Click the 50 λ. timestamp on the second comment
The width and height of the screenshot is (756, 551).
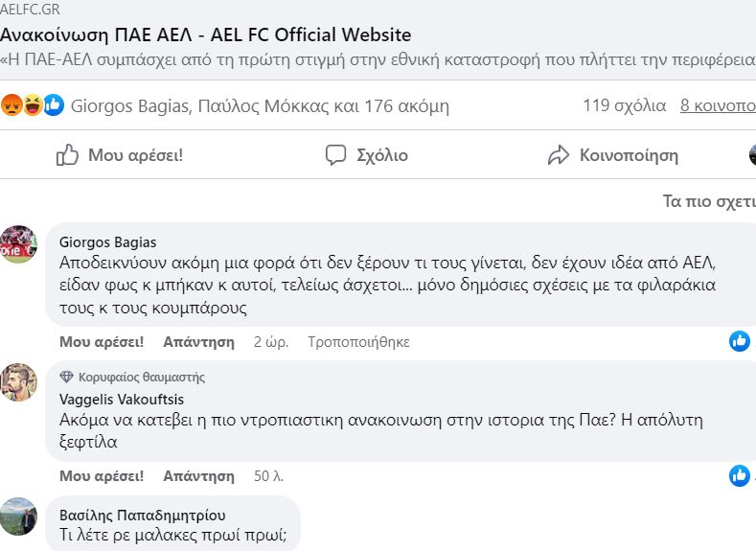tap(268, 475)
